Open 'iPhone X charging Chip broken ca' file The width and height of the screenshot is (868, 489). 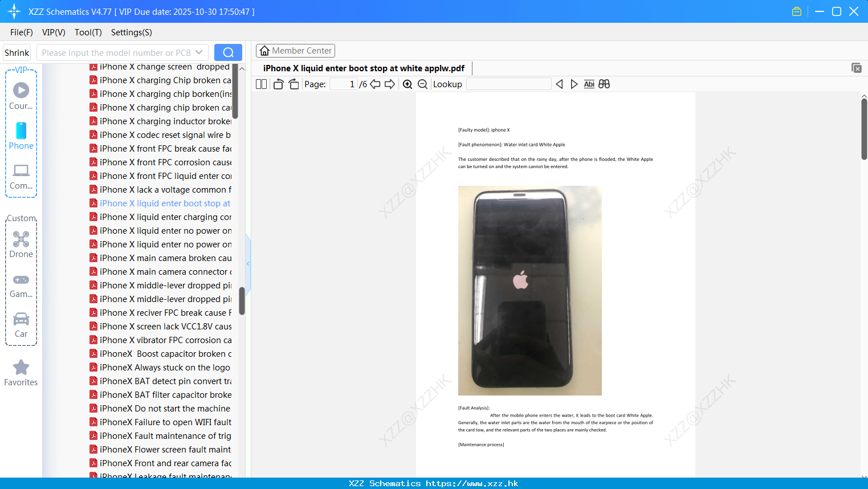[x=161, y=80]
